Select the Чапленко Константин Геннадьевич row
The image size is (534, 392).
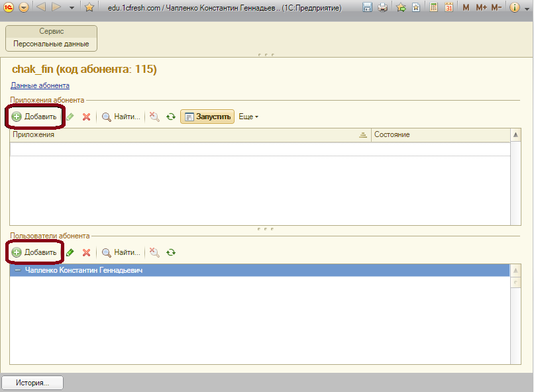pyautogui.click(x=260, y=270)
